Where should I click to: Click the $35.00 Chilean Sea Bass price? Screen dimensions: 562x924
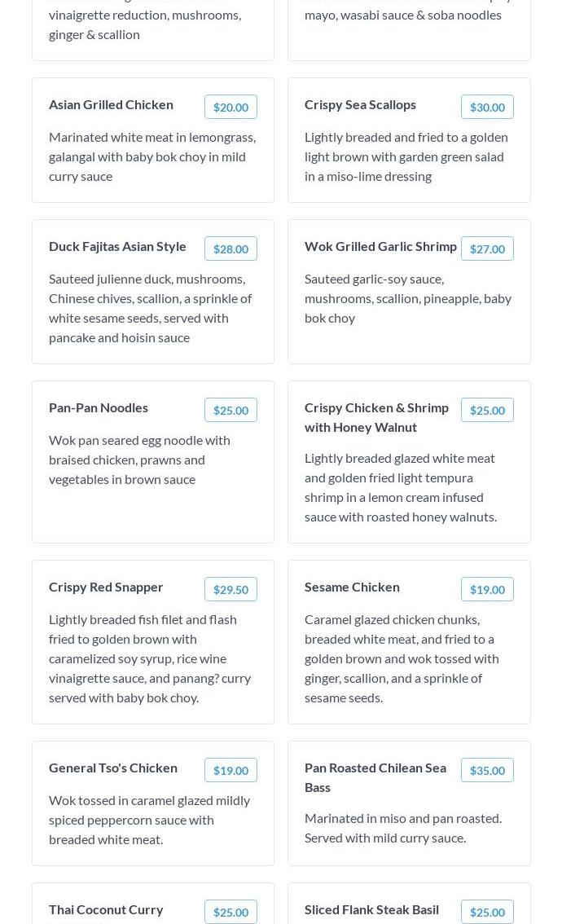[487, 770]
